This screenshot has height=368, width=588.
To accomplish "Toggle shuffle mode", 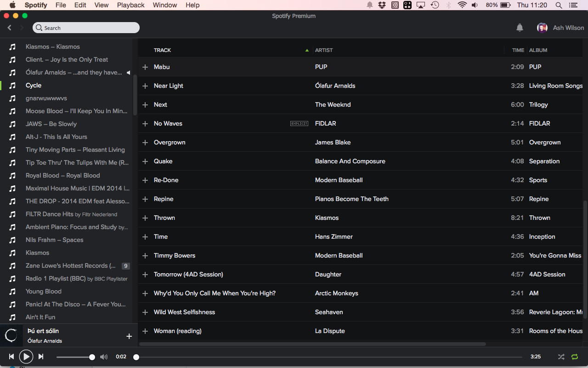I will pyautogui.click(x=561, y=356).
